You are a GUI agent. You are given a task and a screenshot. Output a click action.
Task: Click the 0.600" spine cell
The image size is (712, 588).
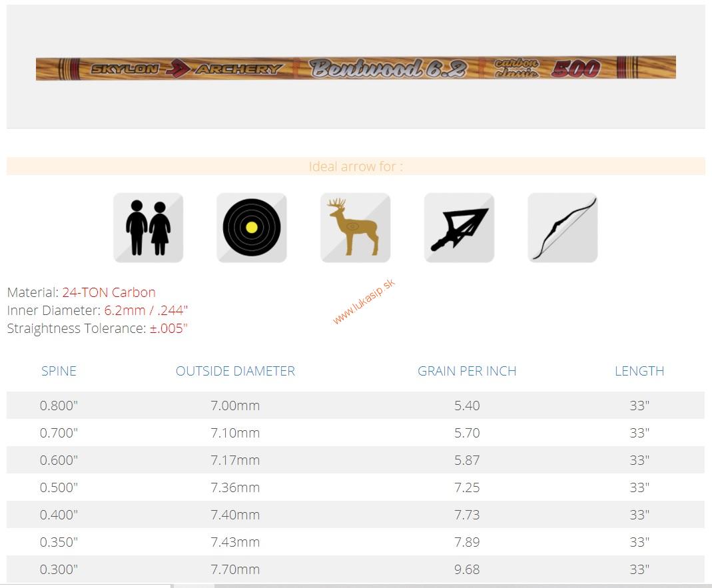[x=59, y=460]
